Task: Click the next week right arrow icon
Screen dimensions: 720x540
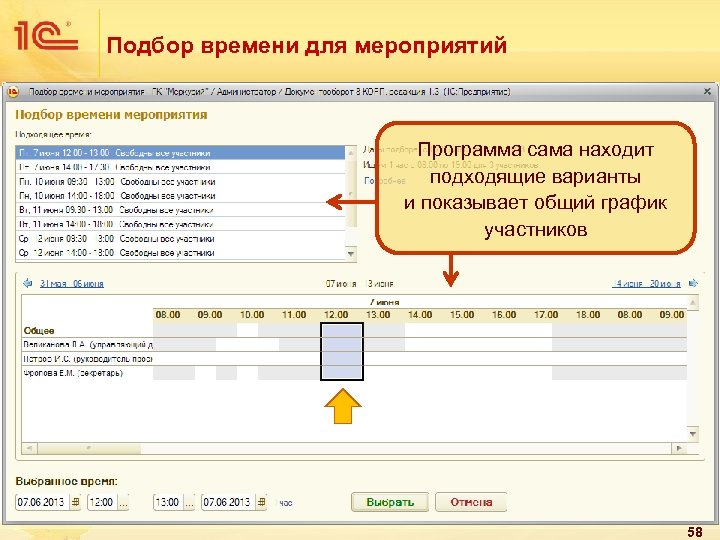Action: (693, 283)
